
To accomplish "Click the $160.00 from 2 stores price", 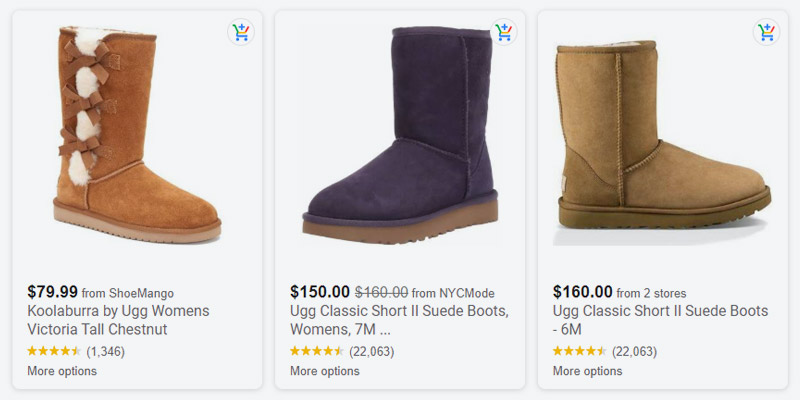I will click(x=583, y=292).
